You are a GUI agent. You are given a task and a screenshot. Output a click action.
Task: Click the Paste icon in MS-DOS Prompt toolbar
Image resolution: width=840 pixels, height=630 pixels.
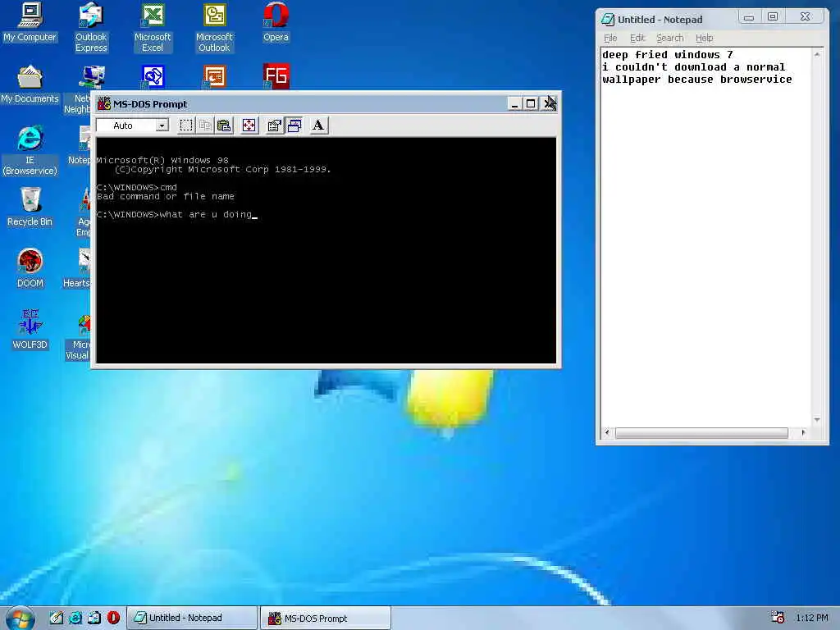pos(224,126)
